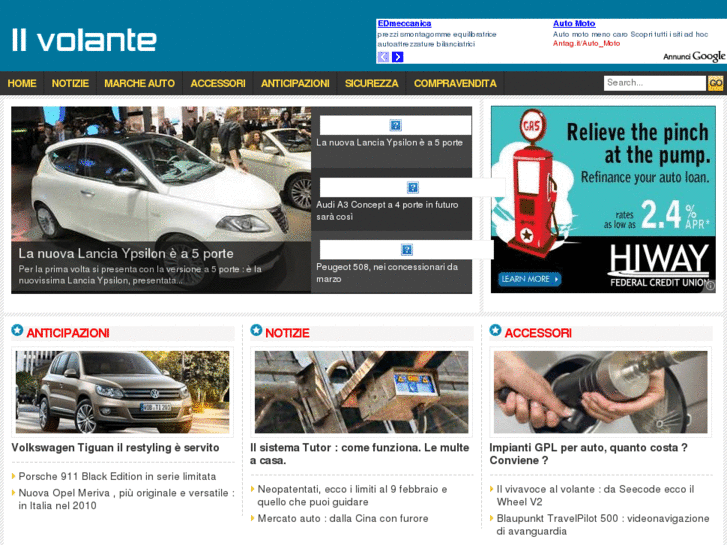
Task: Open COMPRAVENDITA navigation item
Action: tap(455, 83)
